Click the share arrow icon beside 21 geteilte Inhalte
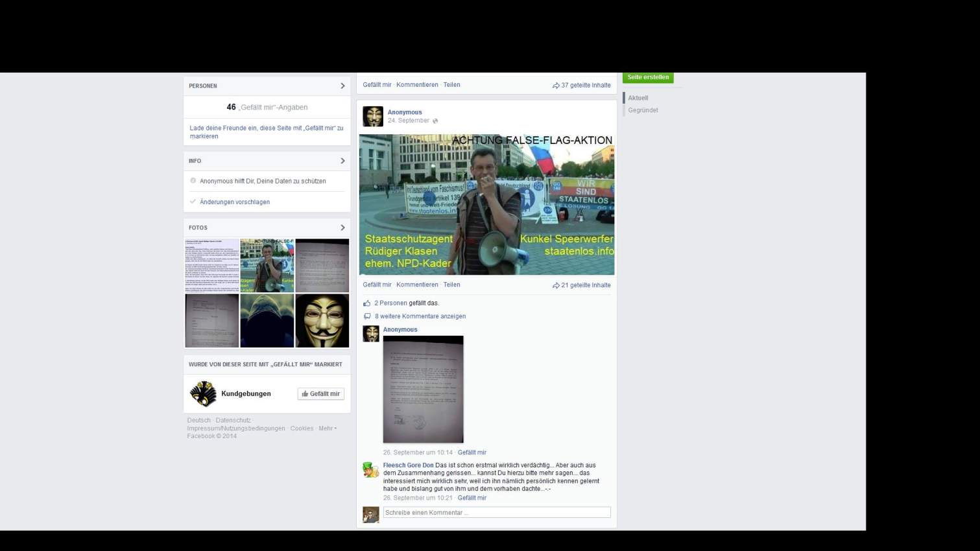This screenshot has height=551, width=980. 556,285
